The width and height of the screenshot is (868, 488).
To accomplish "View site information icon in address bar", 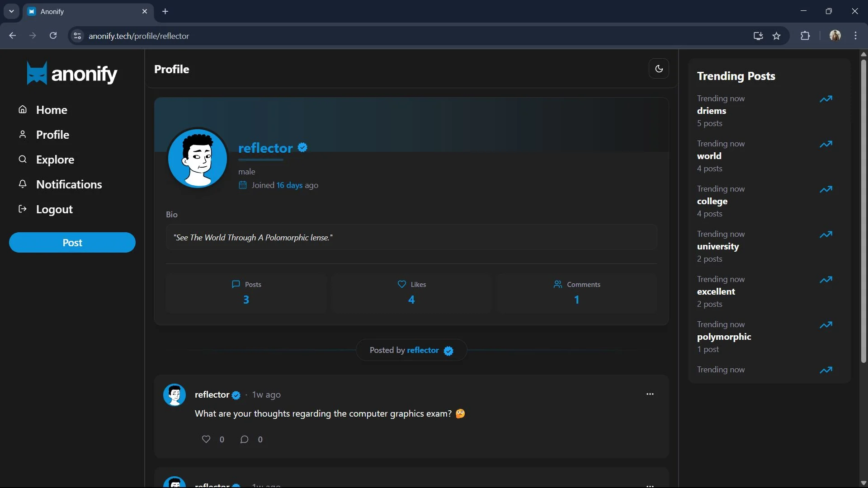I will (x=77, y=36).
